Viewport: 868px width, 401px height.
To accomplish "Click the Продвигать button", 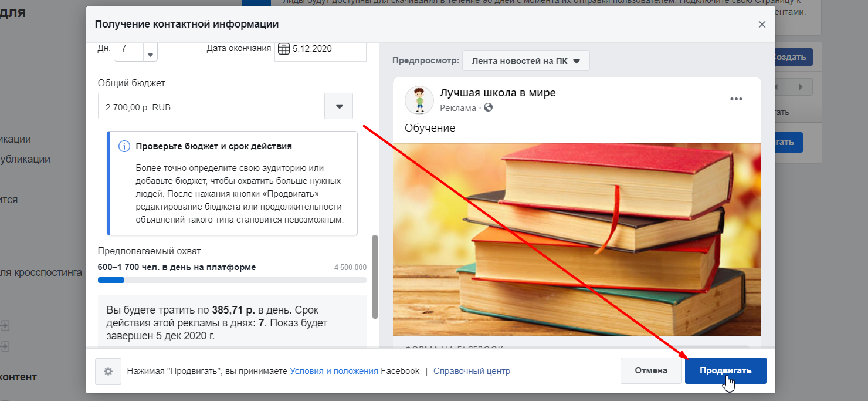I will tap(725, 370).
